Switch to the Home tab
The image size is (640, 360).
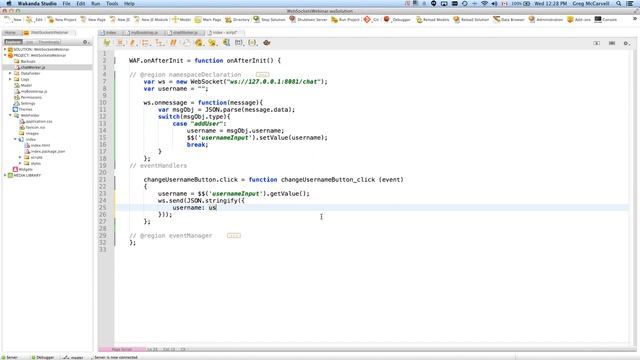point(10,33)
